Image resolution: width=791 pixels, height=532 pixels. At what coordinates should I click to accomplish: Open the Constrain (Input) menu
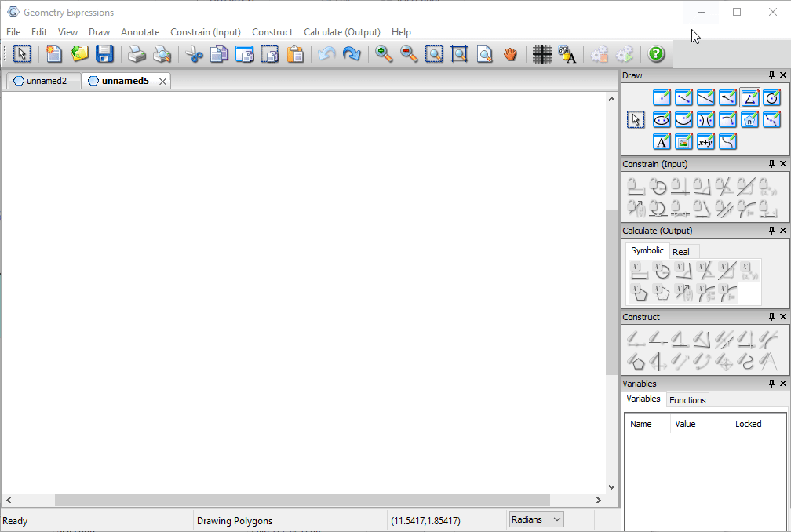206,31
